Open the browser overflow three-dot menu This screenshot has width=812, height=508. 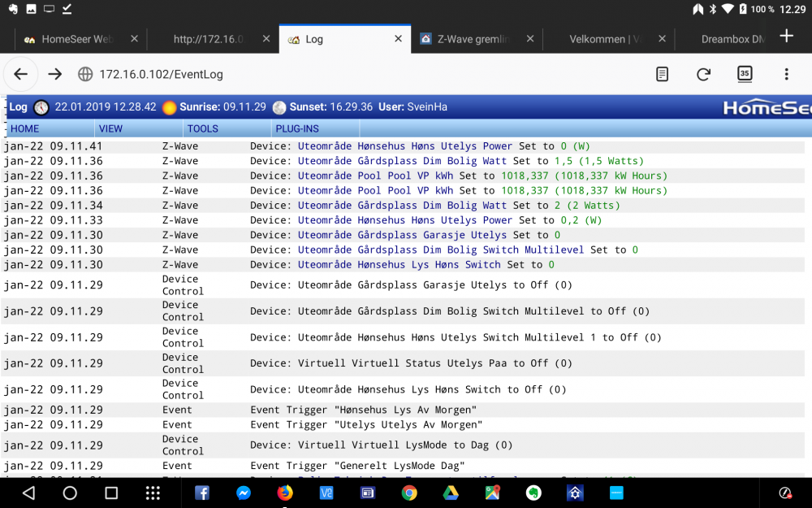pyautogui.click(x=786, y=73)
